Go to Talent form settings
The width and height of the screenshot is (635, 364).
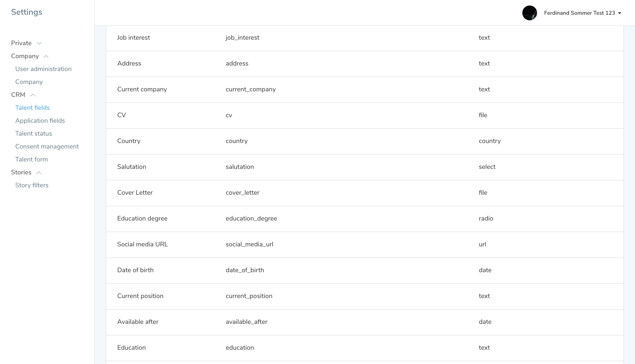[32, 159]
